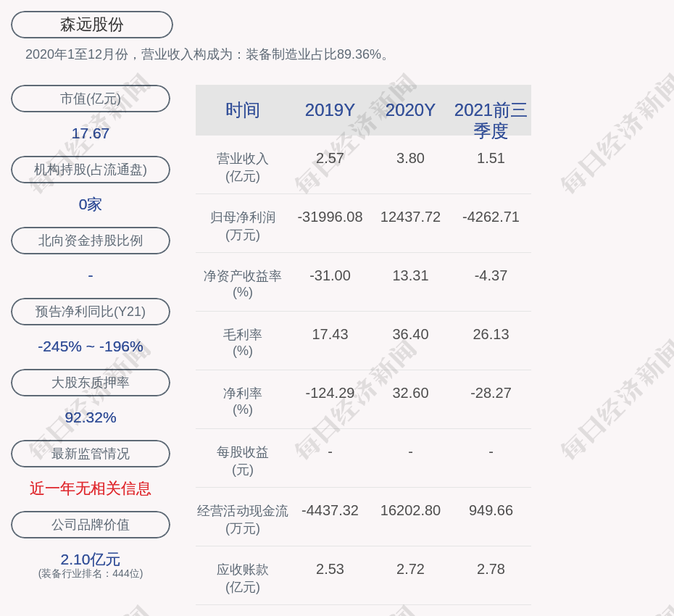
Task: Select the 公司品牌价值 pill
Action: click(91, 525)
